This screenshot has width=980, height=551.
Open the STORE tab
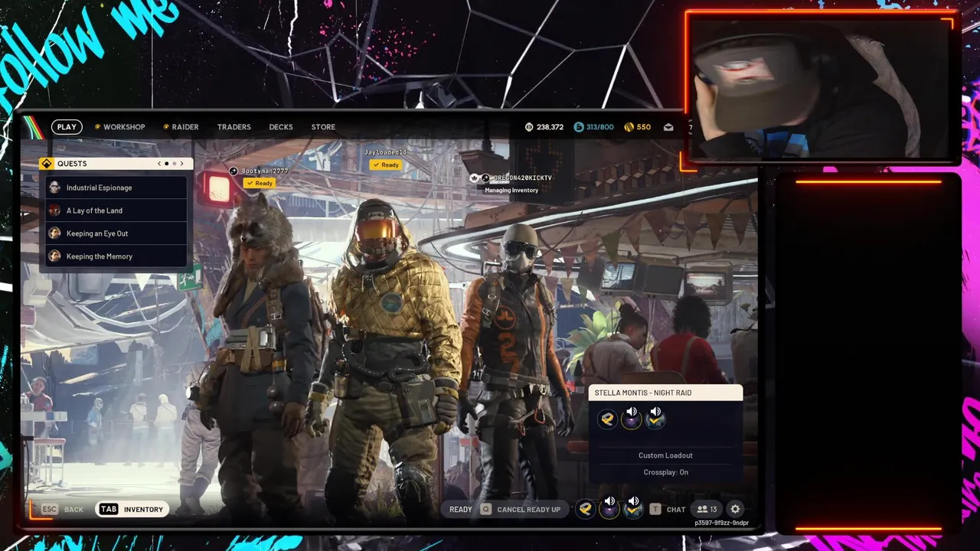(323, 127)
